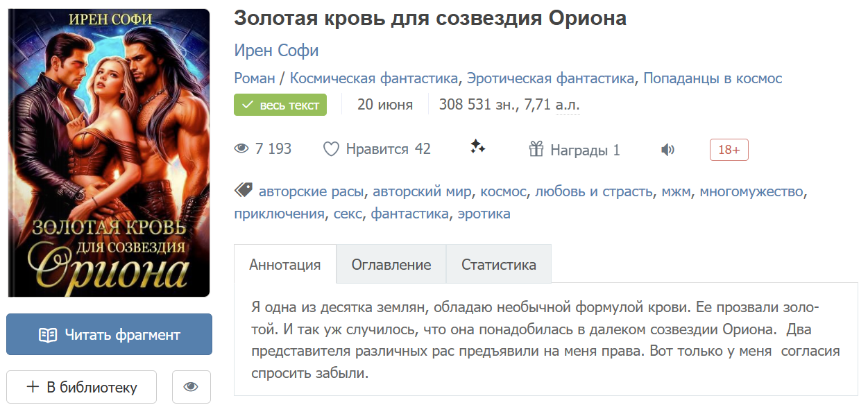Add the book via В библиотеку
Screen dimensions: 868x414
pyautogui.click(x=81, y=387)
